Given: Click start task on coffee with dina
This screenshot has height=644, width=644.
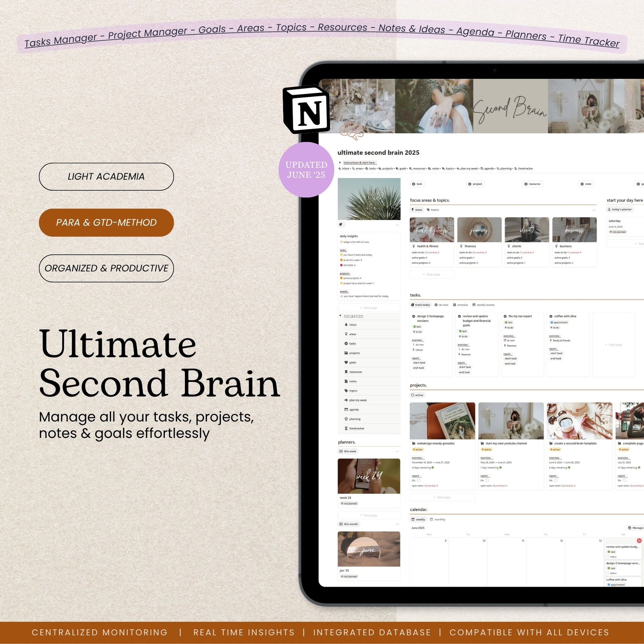Looking at the screenshot, I should click(556, 353).
